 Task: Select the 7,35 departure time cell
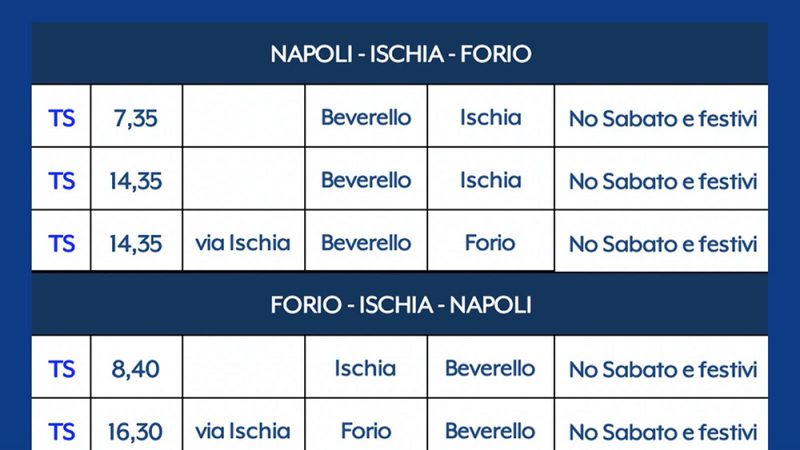[135, 118]
